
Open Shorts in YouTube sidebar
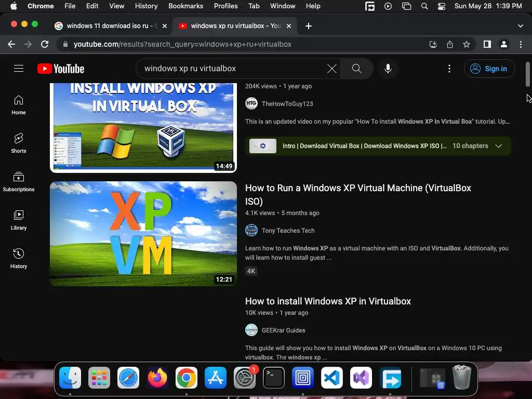(x=19, y=143)
